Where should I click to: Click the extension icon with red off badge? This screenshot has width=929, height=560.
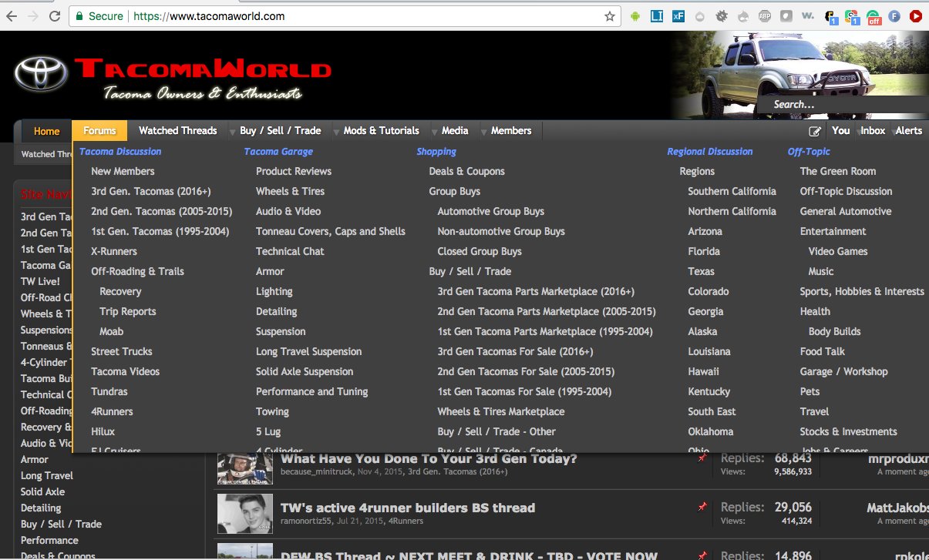tap(873, 16)
